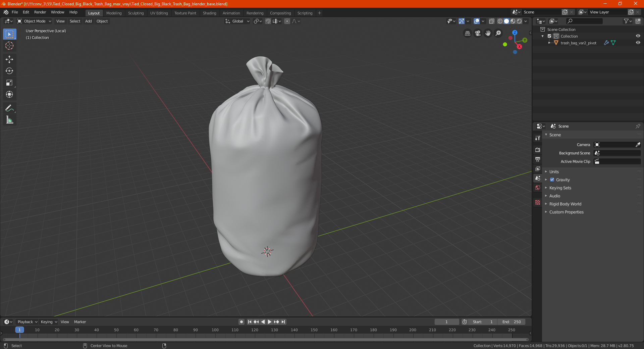Screen dimensions: 644x349
Task: Expand the Rigid Body World panel
Action: [565, 204]
